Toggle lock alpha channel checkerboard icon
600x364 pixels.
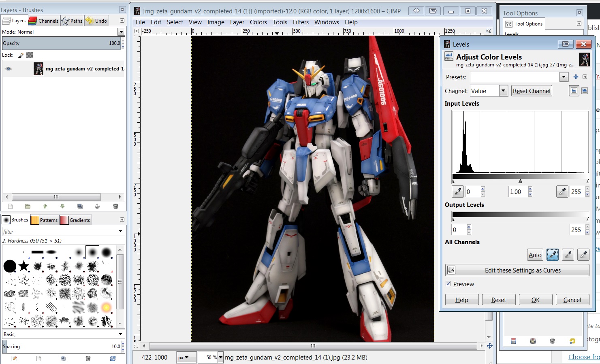click(x=30, y=55)
